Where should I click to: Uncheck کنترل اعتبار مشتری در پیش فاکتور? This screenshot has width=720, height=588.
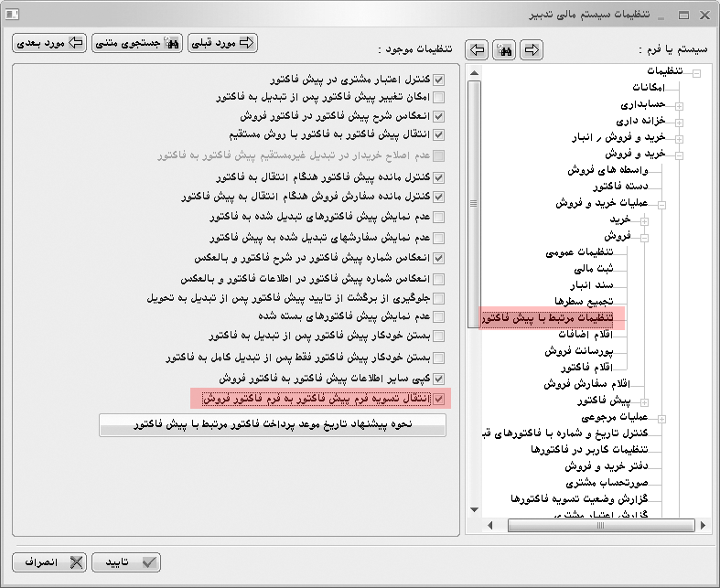point(438,80)
